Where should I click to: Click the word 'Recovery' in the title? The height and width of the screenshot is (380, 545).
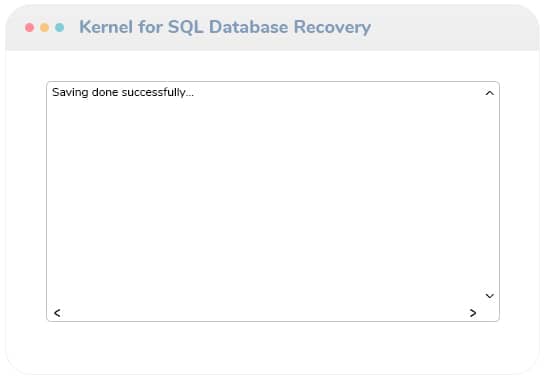[332, 28]
